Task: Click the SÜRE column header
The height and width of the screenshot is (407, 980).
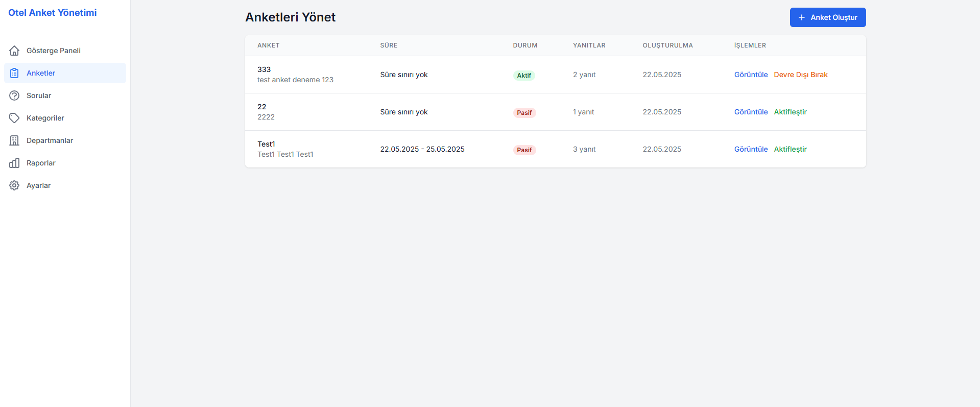Action: tap(389, 45)
